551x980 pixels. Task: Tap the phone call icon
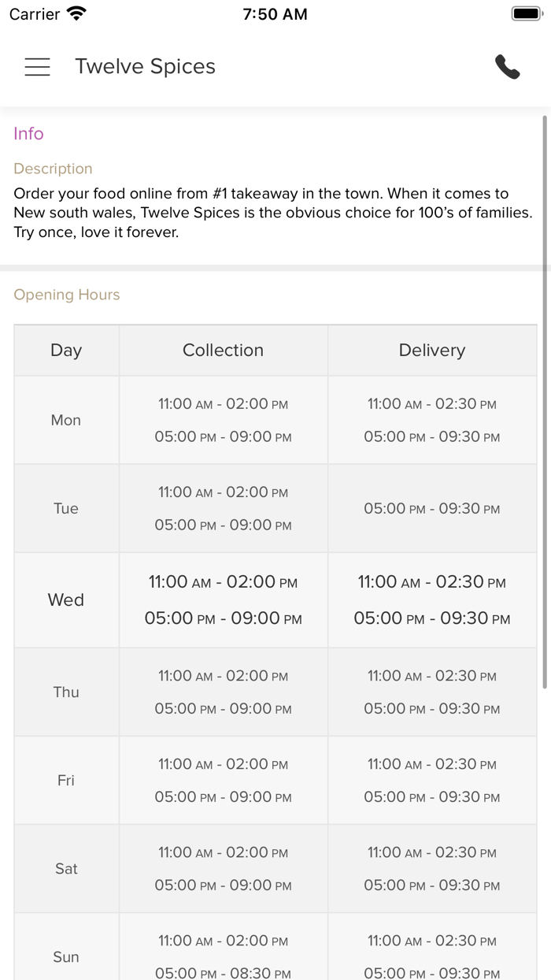508,67
